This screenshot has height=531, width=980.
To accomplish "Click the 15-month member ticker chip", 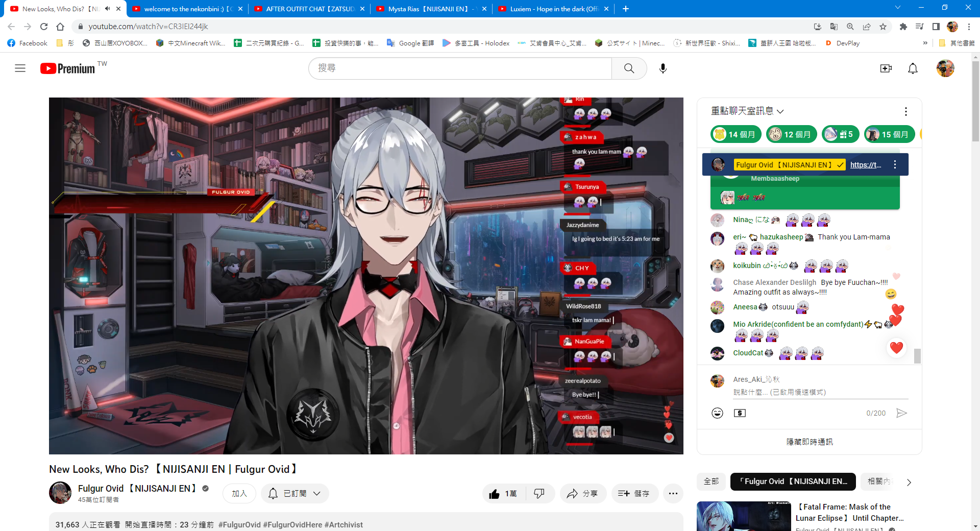I will [x=890, y=134].
